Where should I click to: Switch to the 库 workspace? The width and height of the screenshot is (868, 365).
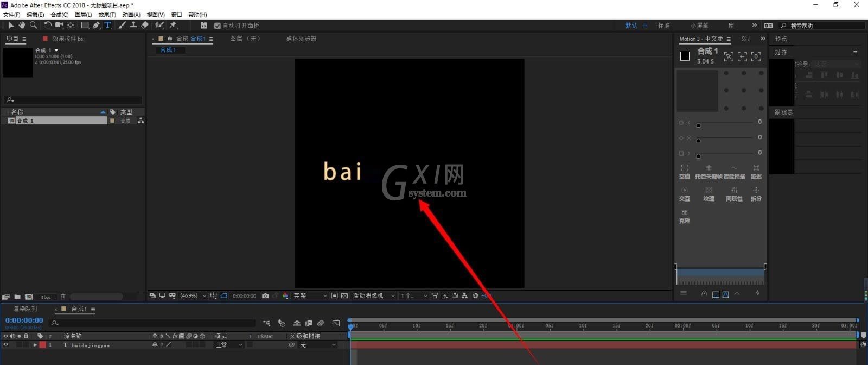731,26
